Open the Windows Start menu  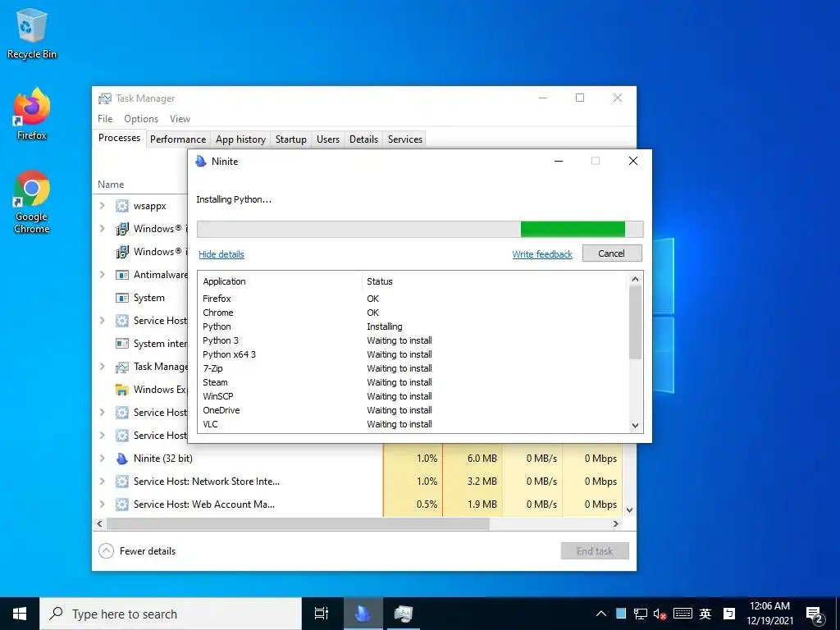20,614
